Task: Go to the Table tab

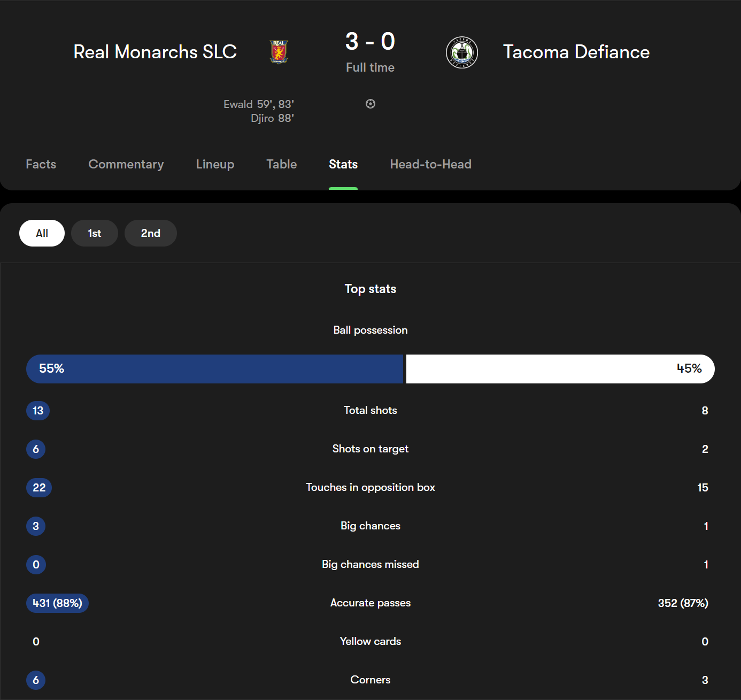Action: (282, 164)
